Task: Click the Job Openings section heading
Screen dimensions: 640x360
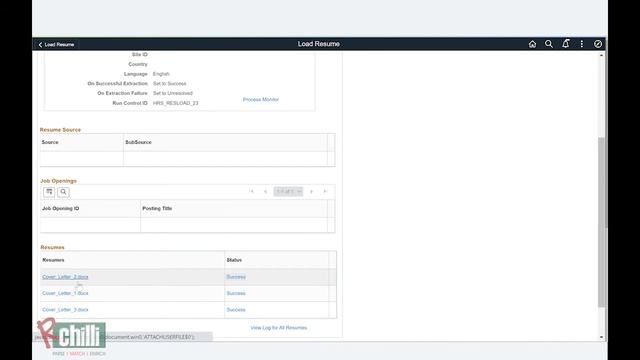Action: (58, 181)
